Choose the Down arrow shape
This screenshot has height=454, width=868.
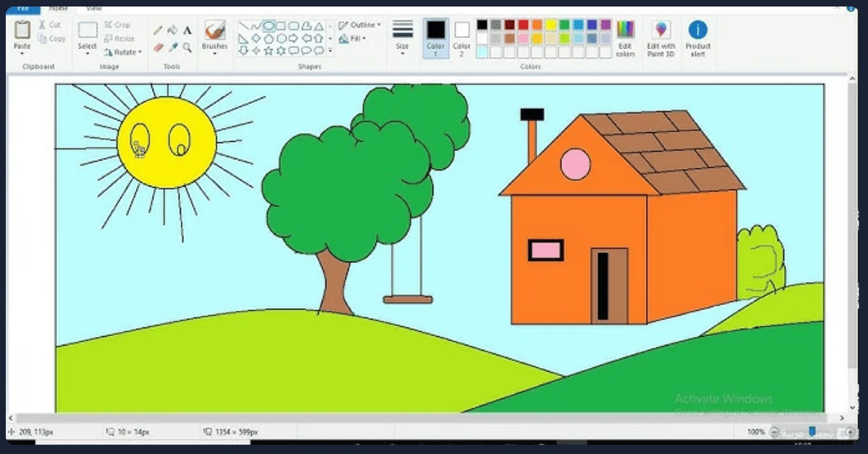[244, 51]
